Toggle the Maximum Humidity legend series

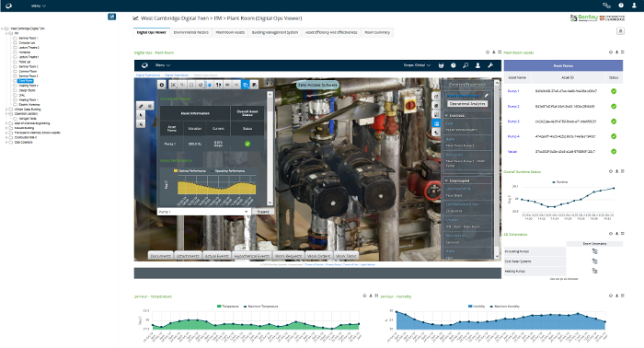point(505,306)
